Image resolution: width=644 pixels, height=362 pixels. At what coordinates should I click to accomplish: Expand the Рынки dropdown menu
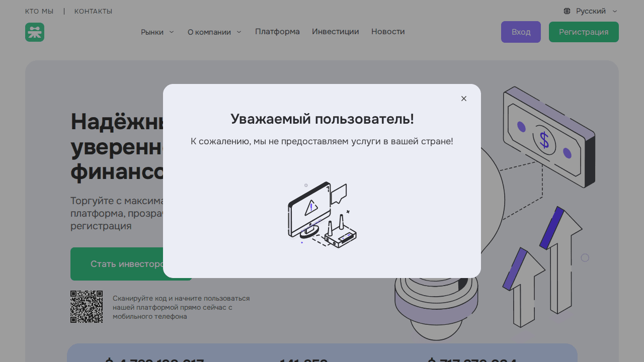[x=157, y=32]
